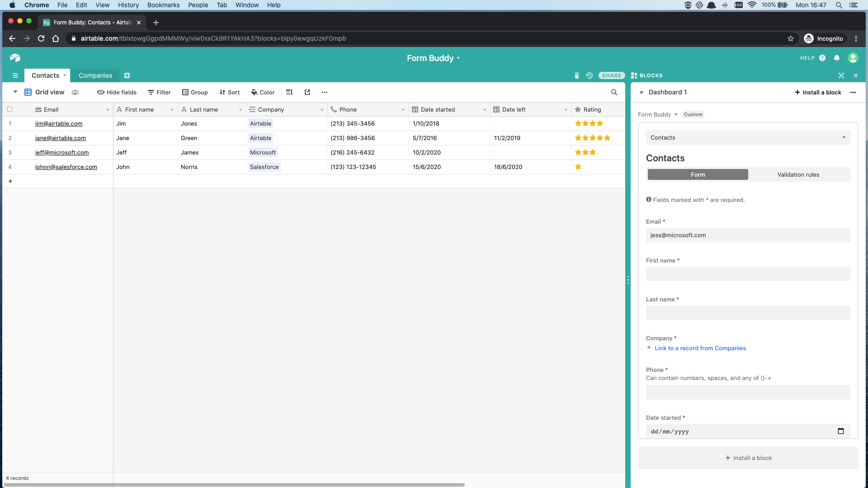
Task: Open Company column dropdown arrow
Action: [x=322, y=110]
